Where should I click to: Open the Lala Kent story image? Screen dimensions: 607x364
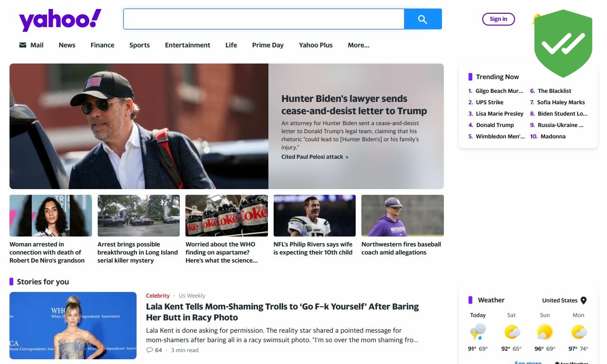tap(73, 326)
